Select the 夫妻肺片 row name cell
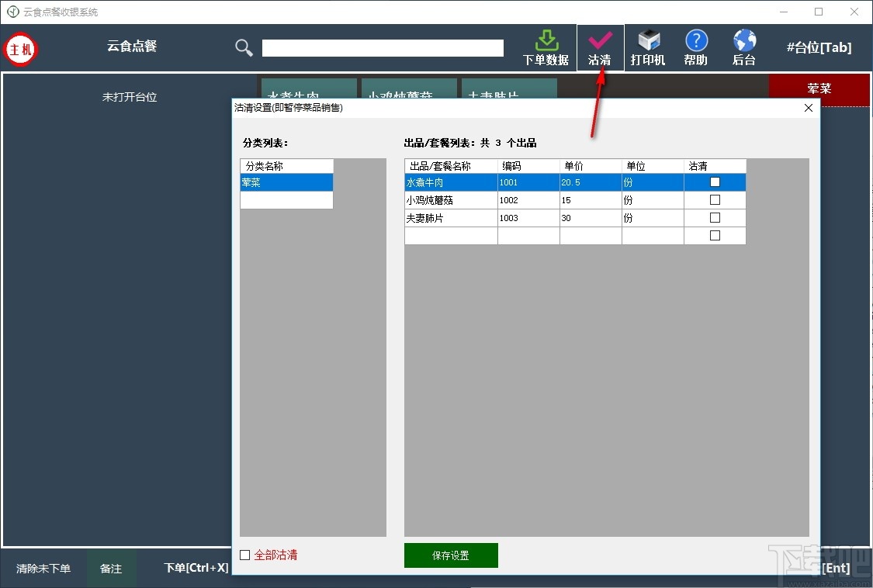The height and width of the screenshot is (588, 873). pos(451,218)
